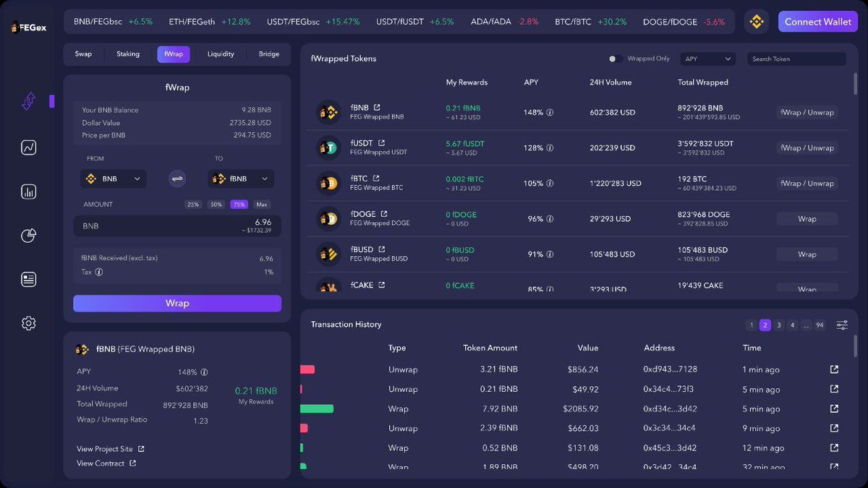Click fWrap / Unwrap for fBTC row
Screen dimensions: 868x488
[807, 184]
